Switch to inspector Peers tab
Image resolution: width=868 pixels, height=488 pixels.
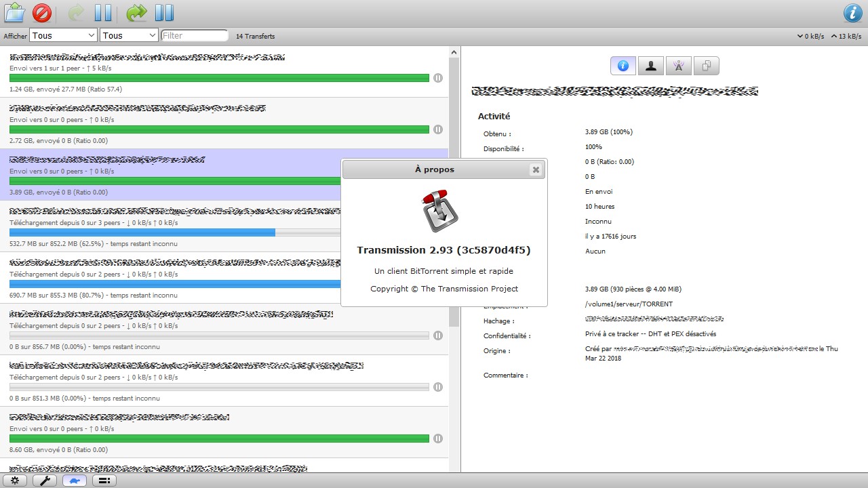tap(651, 66)
